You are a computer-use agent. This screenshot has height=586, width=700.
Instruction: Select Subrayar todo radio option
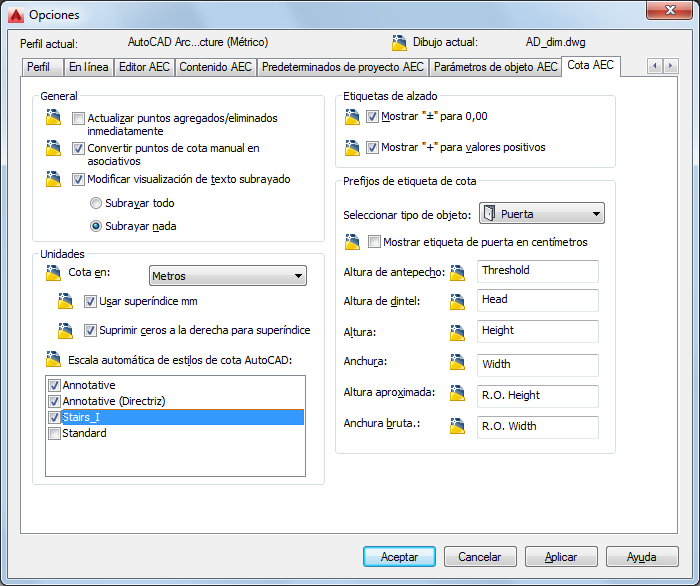(x=96, y=204)
